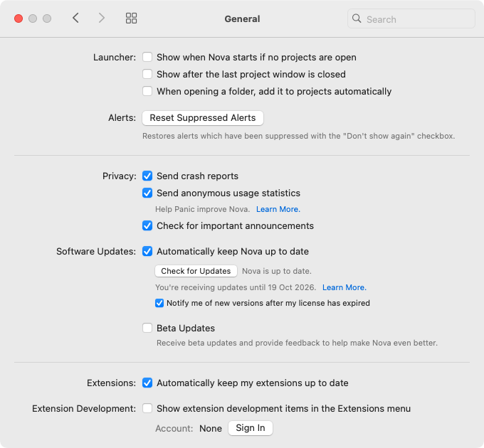Viewport: 484px width, 448px height.
Task: Show all preference panes grid icon
Action: pyautogui.click(x=131, y=18)
